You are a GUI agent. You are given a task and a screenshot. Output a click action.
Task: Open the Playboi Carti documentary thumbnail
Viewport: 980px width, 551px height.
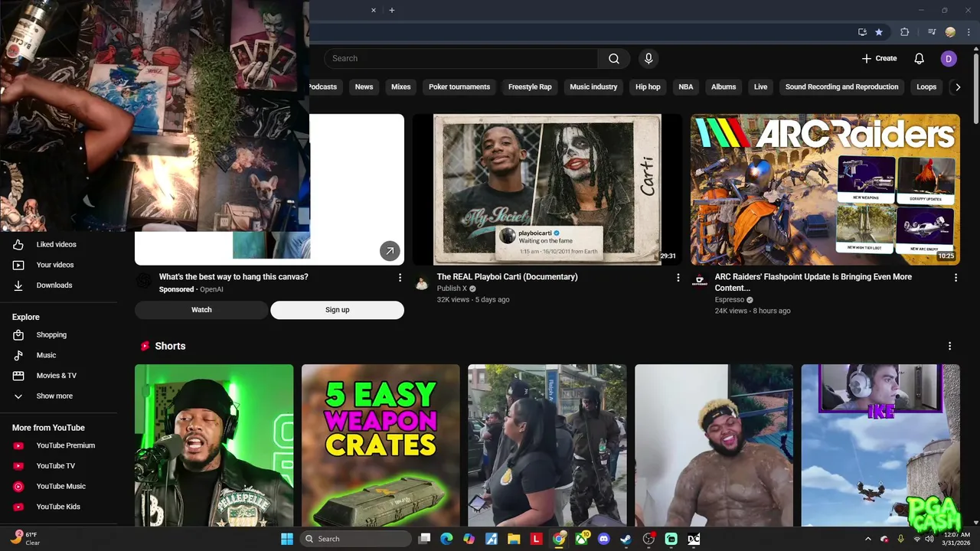click(547, 190)
